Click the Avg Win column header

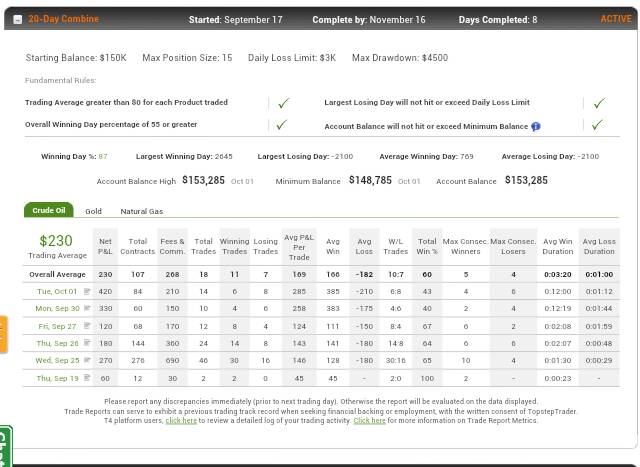click(x=333, y=247)
